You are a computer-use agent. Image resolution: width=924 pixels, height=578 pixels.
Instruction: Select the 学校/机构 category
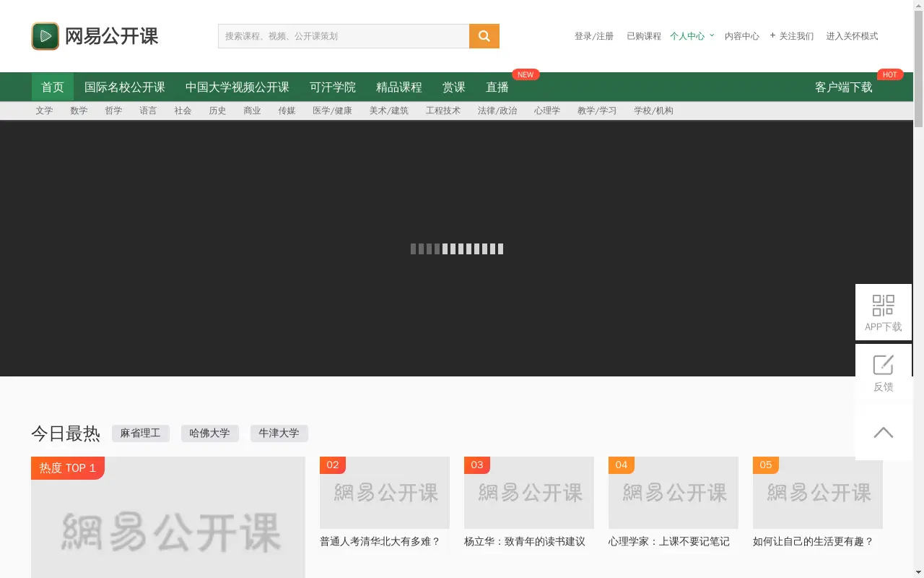click(x=653, y=111)
